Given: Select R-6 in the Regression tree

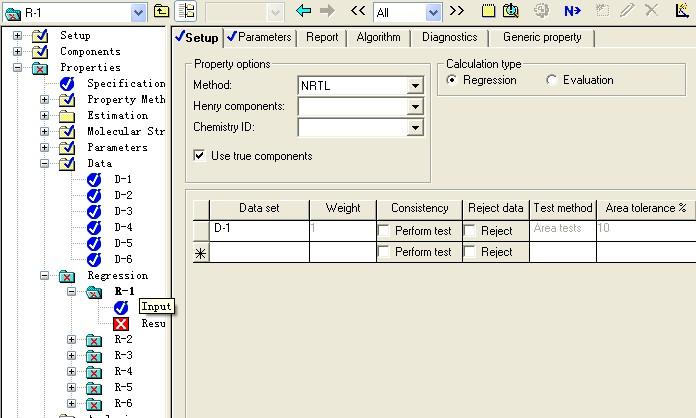Looking at the screenshot, I should click(123, 403).
